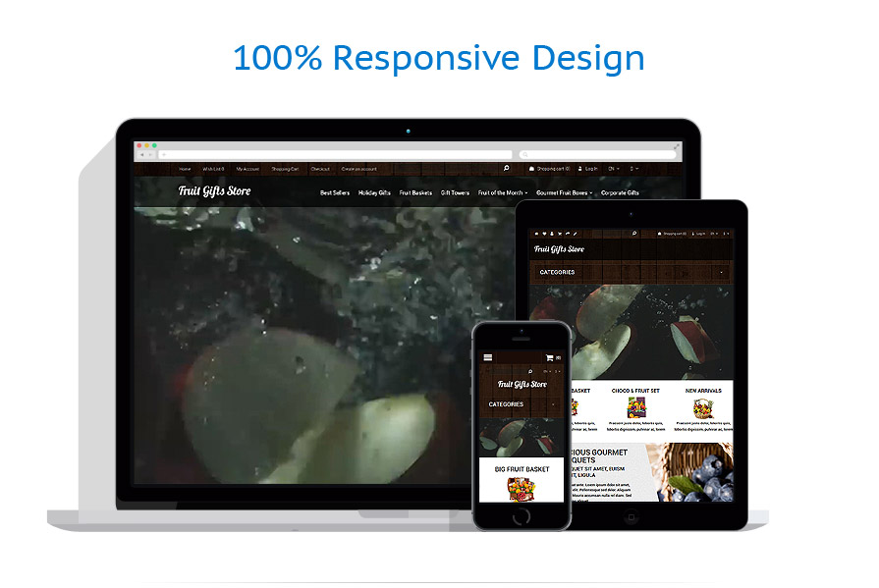Image resolution: width=879 pixels, height=588 pixels.
Task: Open the hamburger menu on phone
Action: point(488,357)
